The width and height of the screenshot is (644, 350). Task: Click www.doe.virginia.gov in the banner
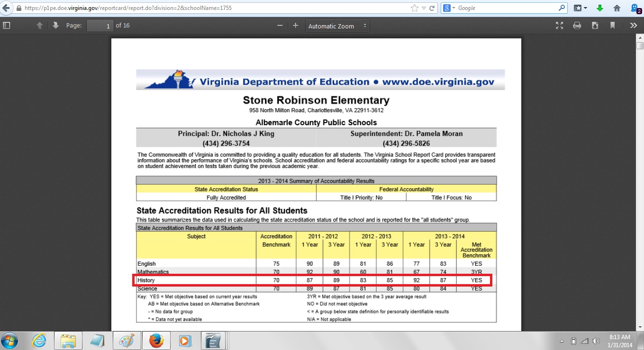click(x=438, y=81)
